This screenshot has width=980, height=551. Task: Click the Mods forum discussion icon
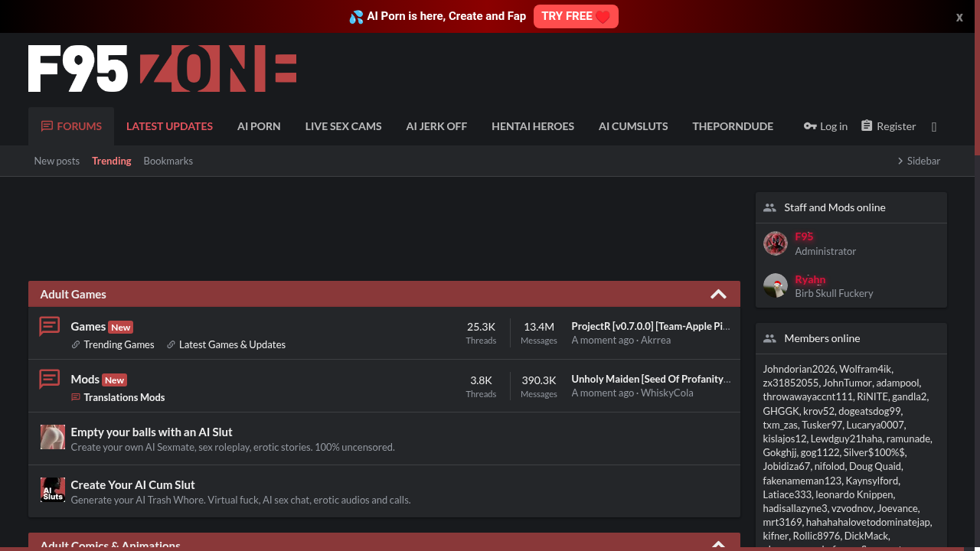coord(49,378)
